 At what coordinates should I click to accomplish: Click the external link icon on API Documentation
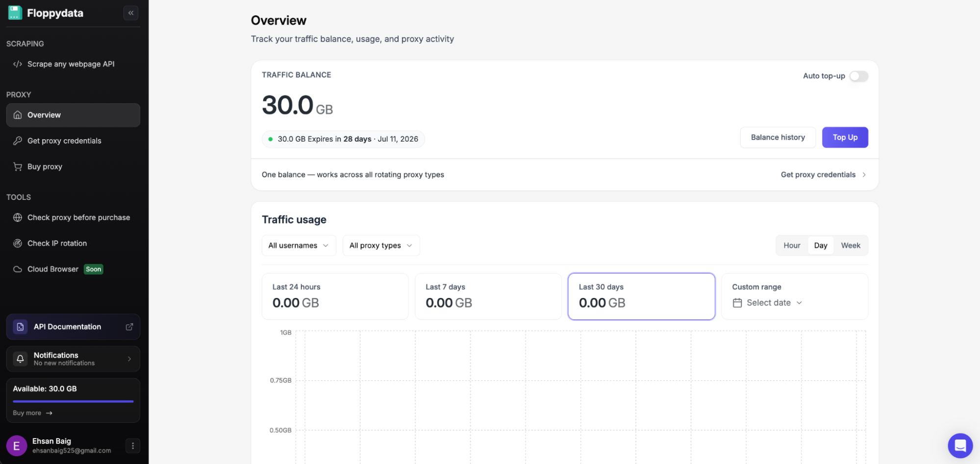coord(129,327)
